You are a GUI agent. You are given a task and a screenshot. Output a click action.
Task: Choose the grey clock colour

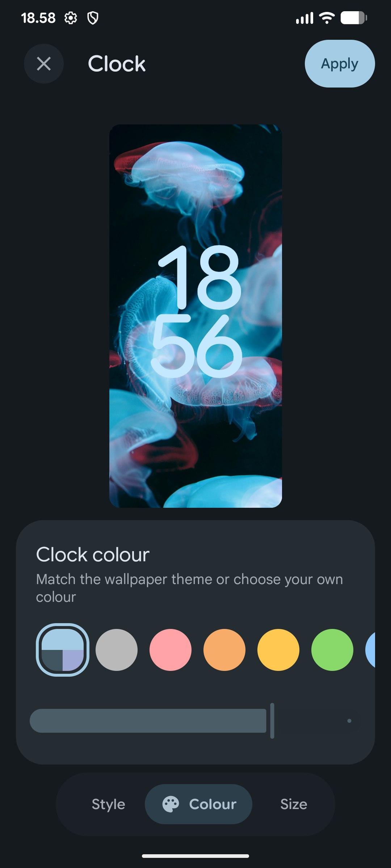117,650
